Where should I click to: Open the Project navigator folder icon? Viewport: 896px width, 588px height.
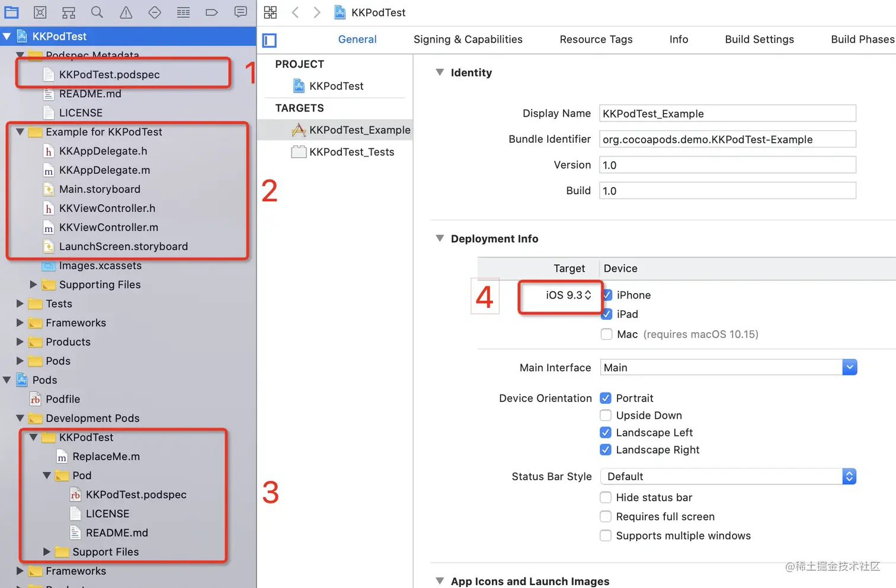[x=11, y=12]
